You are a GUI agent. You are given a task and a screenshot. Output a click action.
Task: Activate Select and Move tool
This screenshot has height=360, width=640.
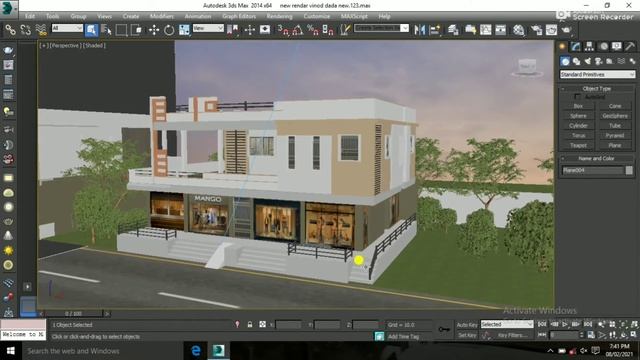154,30
